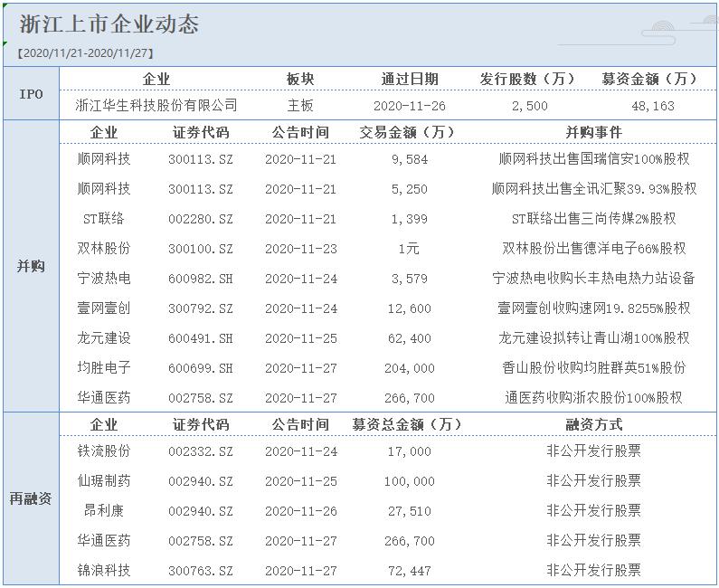Select the raised amount 72,447
This screenshot has width=719, height=588.
pyautogui.click(x=410, y=571)
